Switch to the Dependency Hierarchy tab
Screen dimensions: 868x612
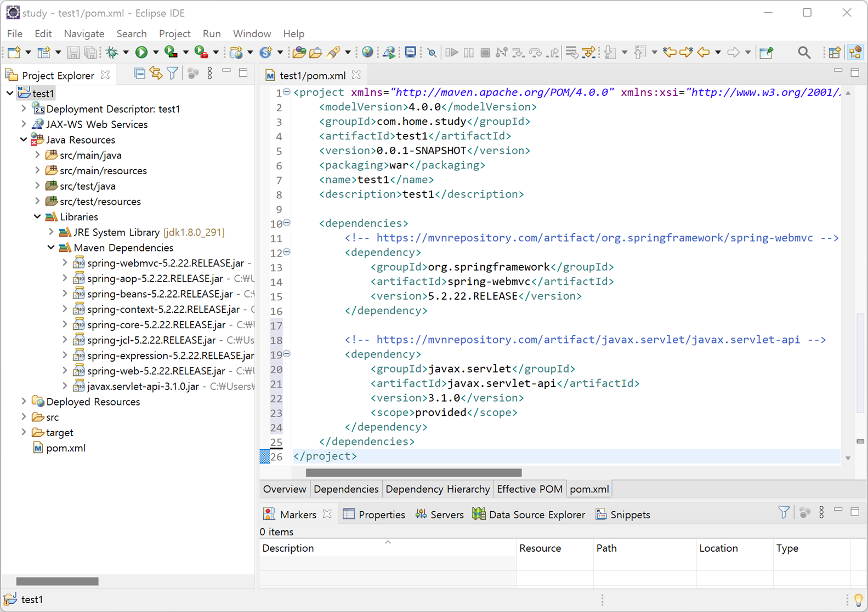tap(438, 489)
